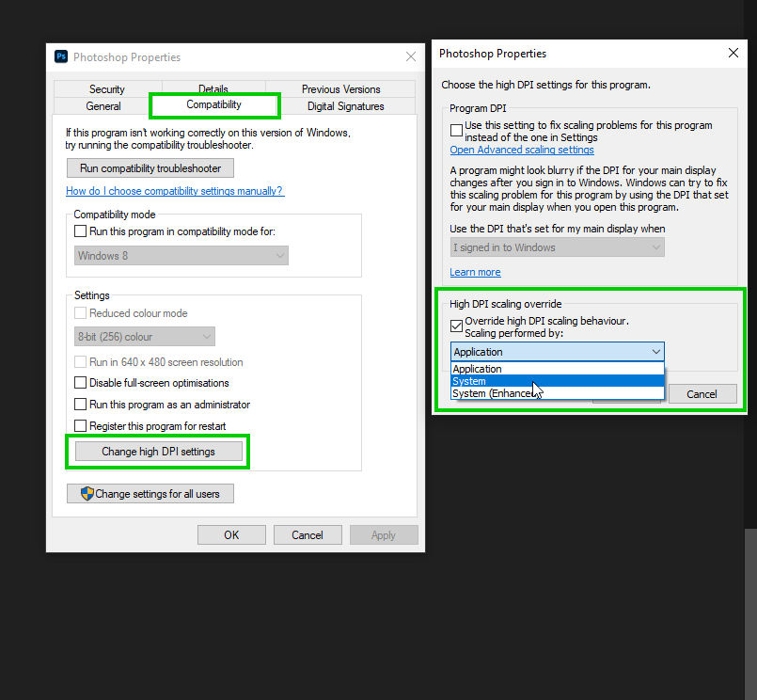Collapse the Scaling performed by combo box
The image size is (757, 700).
click(x=557, y=352)
